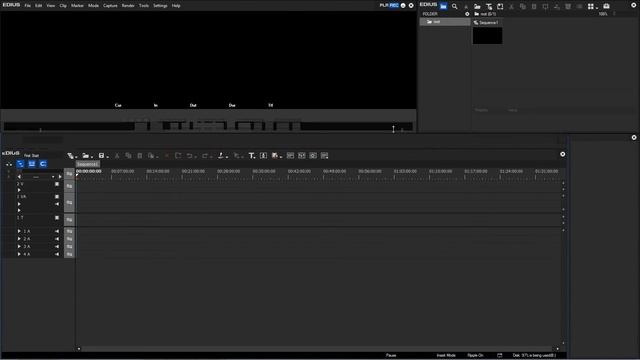Click the Tools briefcase icon in bin toolbar
Viewport: 640px width, 360px height.
pyautogui.click(x=606, y=7)
